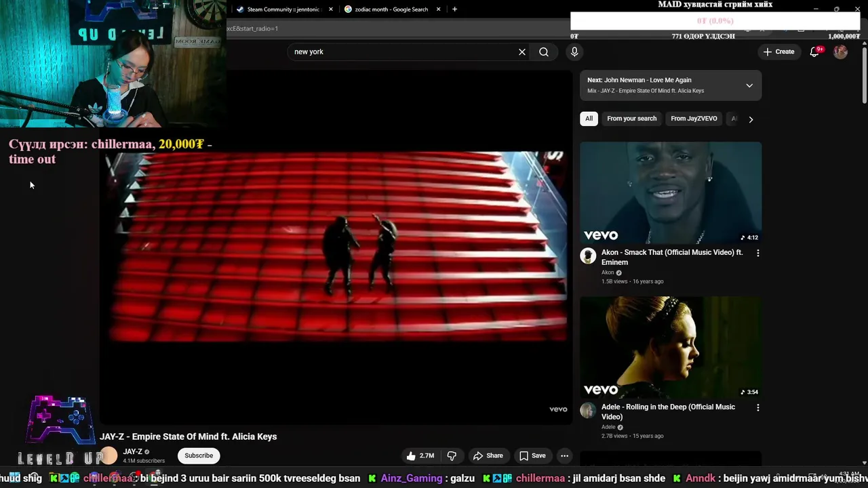The height and width of the screenshot is (488, 868).
Task: Click the 'Next: John Newman - Love Me Again' text
Action: pyautogui.click(x=639, y=80)
